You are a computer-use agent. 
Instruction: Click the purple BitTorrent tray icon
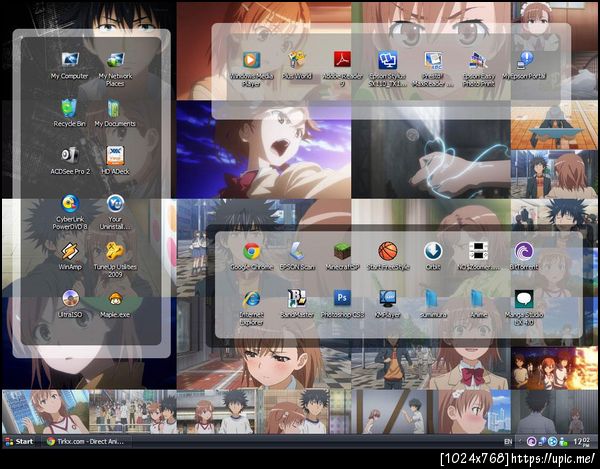tap(532, 441)
